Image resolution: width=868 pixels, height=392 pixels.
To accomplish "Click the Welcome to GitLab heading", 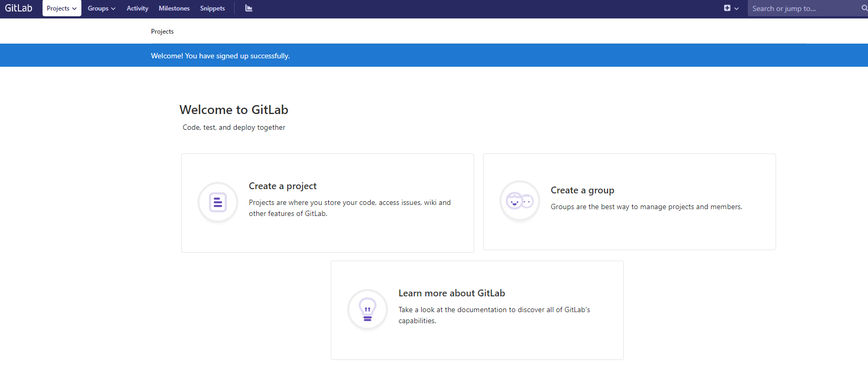I will pos(234,110).
